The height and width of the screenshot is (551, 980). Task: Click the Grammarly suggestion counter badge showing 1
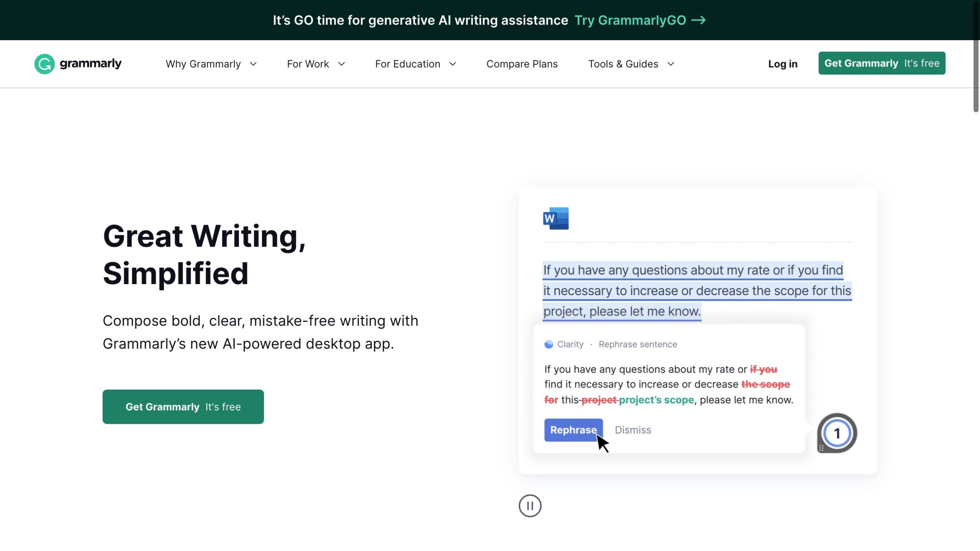837,433
